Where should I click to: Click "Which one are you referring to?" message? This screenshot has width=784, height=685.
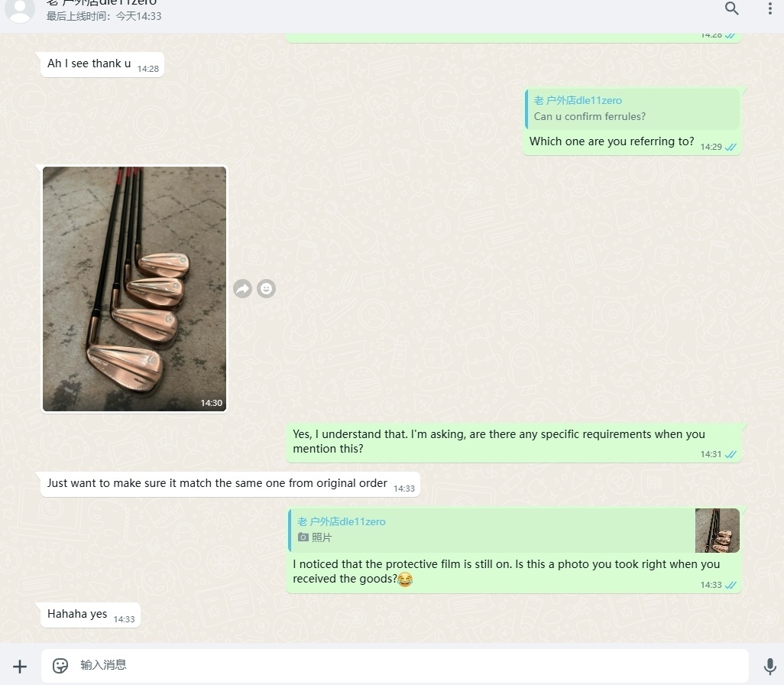tap(611, 141)
